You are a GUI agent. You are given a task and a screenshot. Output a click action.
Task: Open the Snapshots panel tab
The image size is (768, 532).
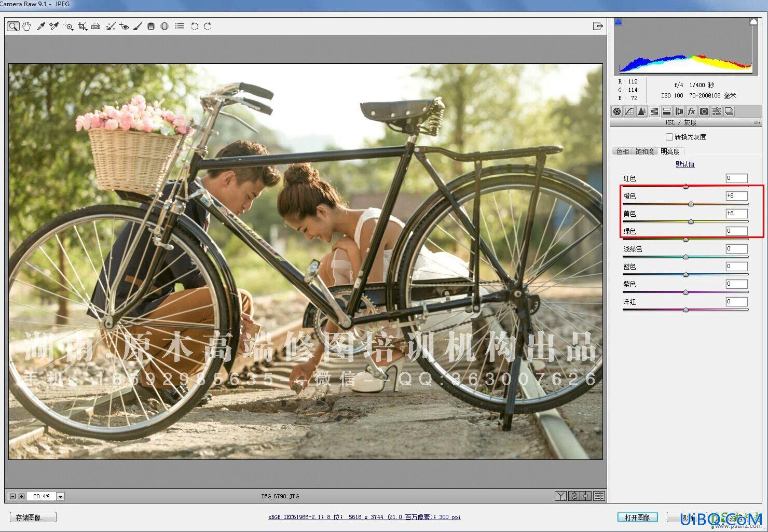729,111
